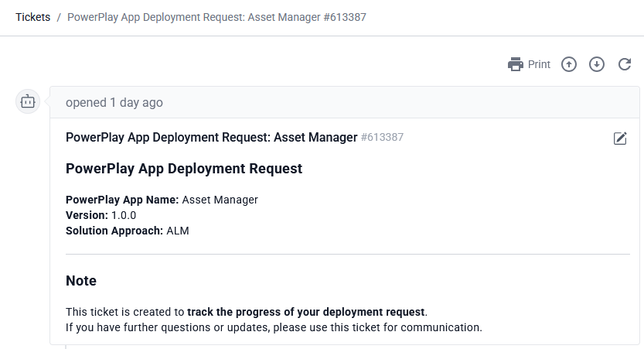Click the "Note" section heading
644x349 pixels.
(81, 281)
